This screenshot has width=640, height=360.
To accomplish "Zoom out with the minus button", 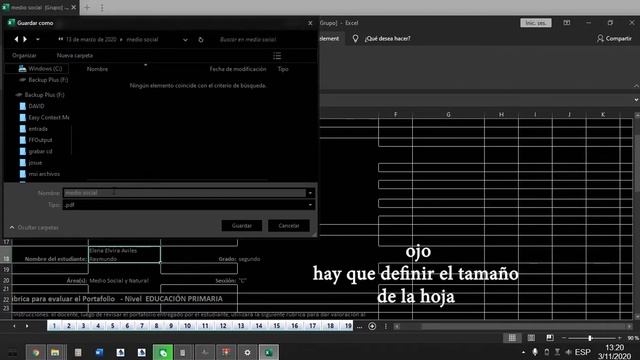I will (x=564, y=338).
